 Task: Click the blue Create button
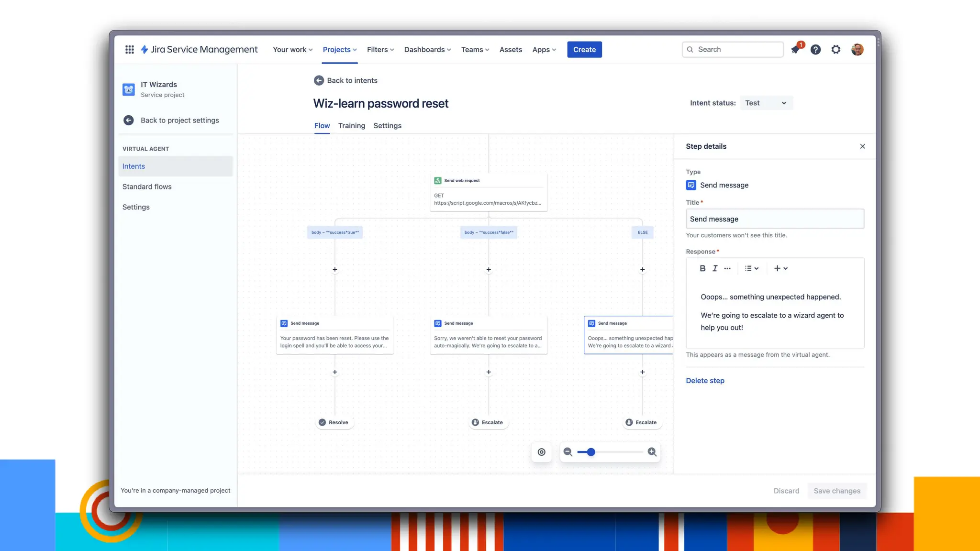tap(584, 49)
